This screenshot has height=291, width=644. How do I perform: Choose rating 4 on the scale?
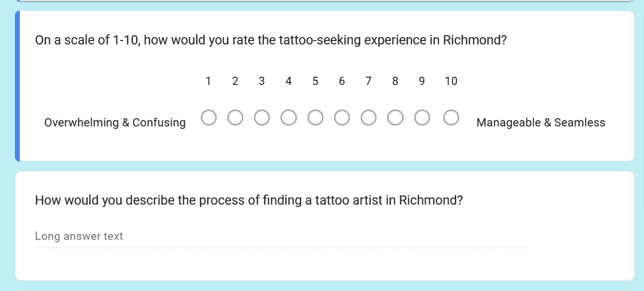(x=289, y=118)
